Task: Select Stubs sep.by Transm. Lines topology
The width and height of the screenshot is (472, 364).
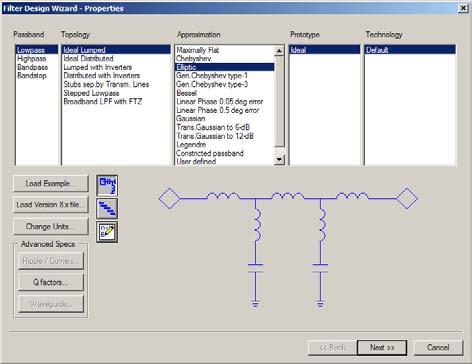Action: (x=116, y=84)
